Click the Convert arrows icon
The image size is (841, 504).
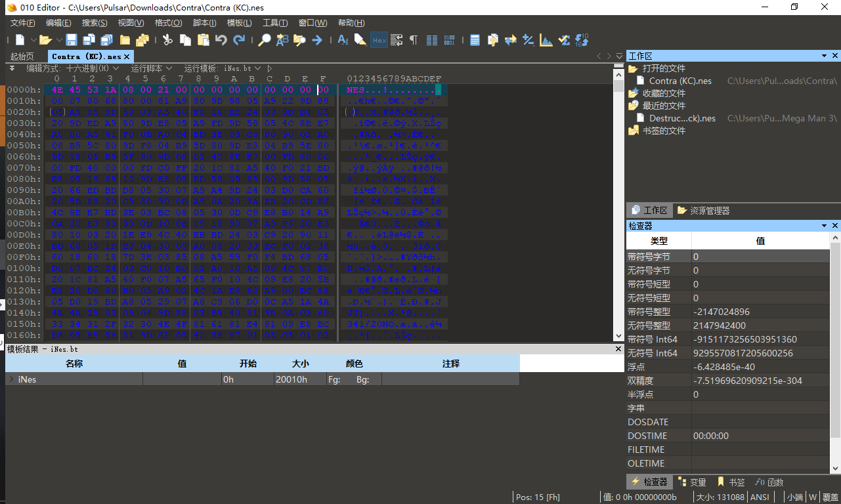[x=510, y=40]
